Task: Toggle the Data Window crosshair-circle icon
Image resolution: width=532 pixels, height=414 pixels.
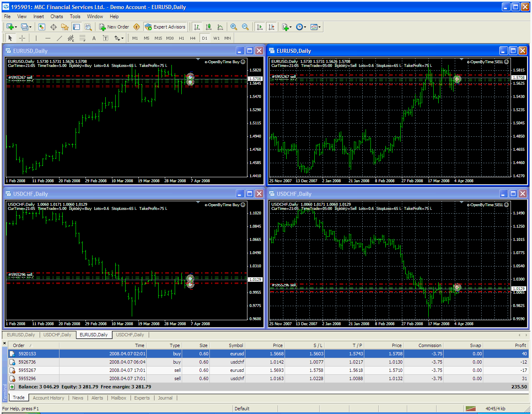Action: (53, 27)
